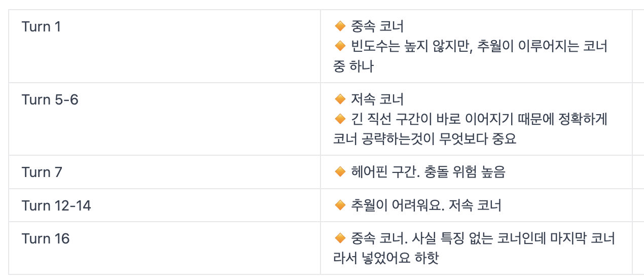Image resolution: width=644 pixels, height=280 pixels.
Task: Select the diamond icon before '헤어핀 구간'
Action: [340, 172]
